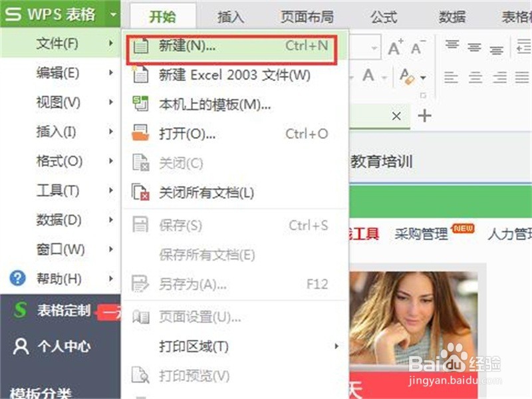Click the bottom align icon
This screenshot has width=532, height=399.
496,51
